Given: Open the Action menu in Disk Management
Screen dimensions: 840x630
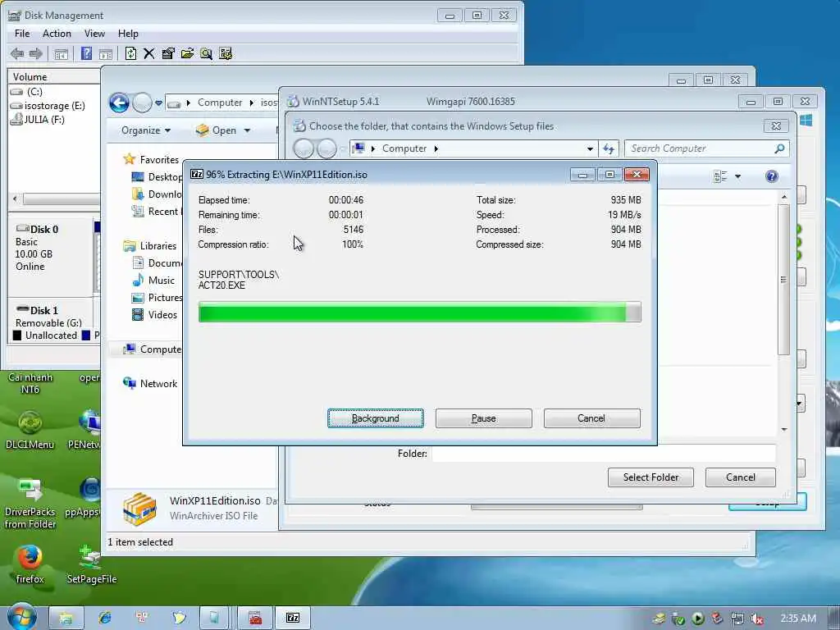Looking at the screenshot, I should (57, 33).
